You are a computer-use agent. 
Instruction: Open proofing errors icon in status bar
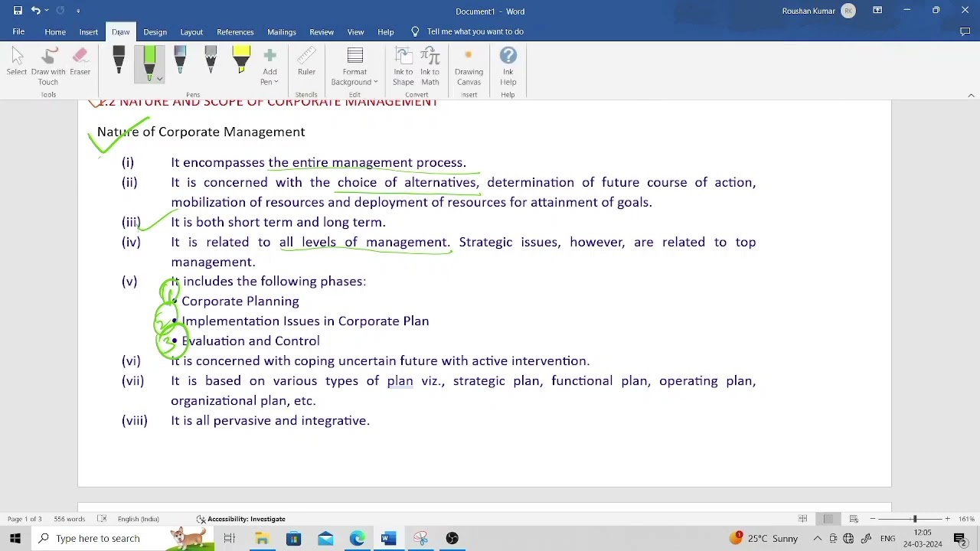point(102,519)
